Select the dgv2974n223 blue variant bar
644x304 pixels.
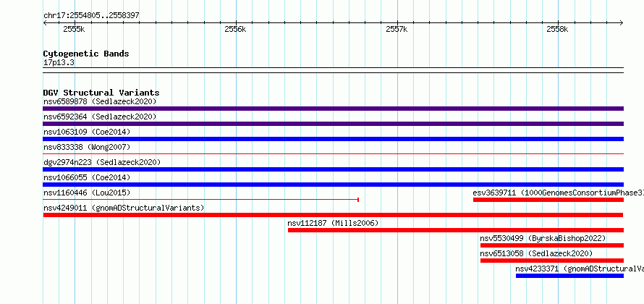(x=333, y=169)
